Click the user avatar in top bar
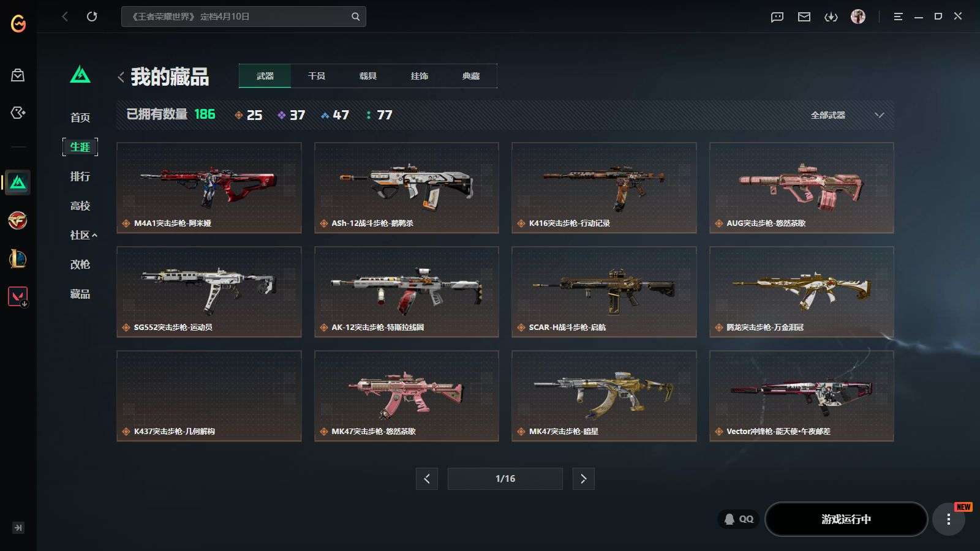The width and height of the screenshot is (980, 551). 858,17
